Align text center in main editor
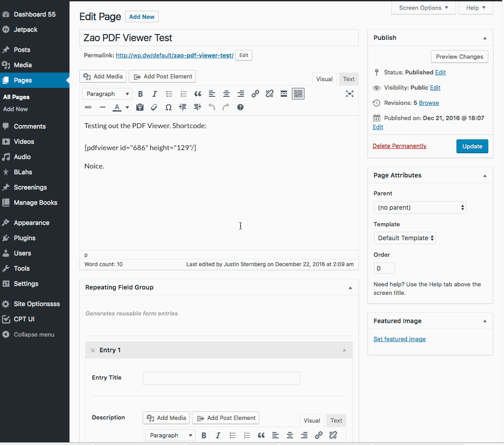The width and height of the screenshot is (504, 445). point(226,94)
